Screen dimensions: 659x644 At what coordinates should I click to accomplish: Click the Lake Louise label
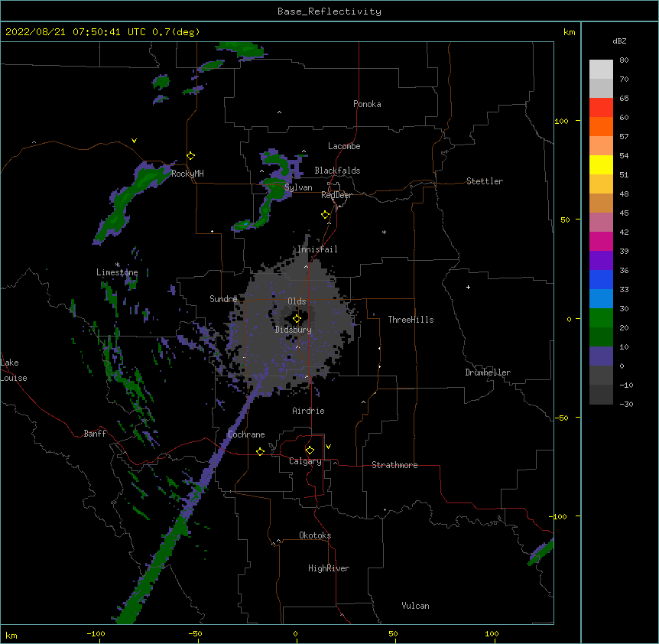click(14, 370)
